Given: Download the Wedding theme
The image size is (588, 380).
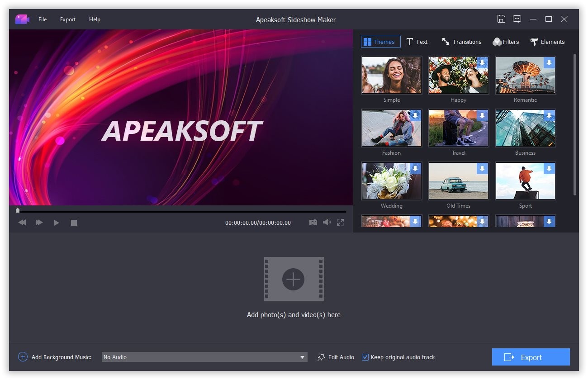Looking at the screenshot, I should (x=416, y=168).
